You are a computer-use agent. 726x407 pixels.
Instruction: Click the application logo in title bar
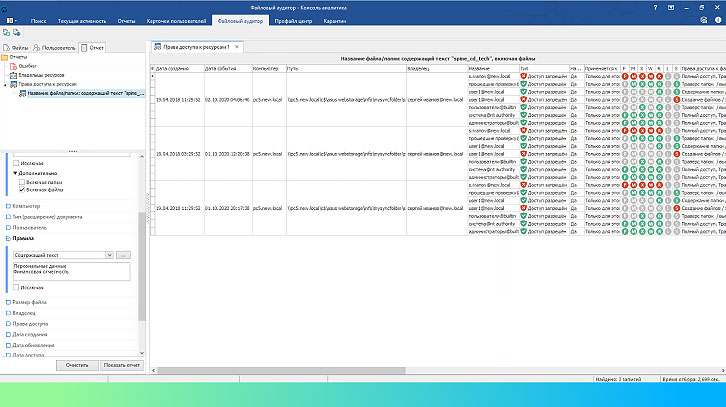(4, 8)
